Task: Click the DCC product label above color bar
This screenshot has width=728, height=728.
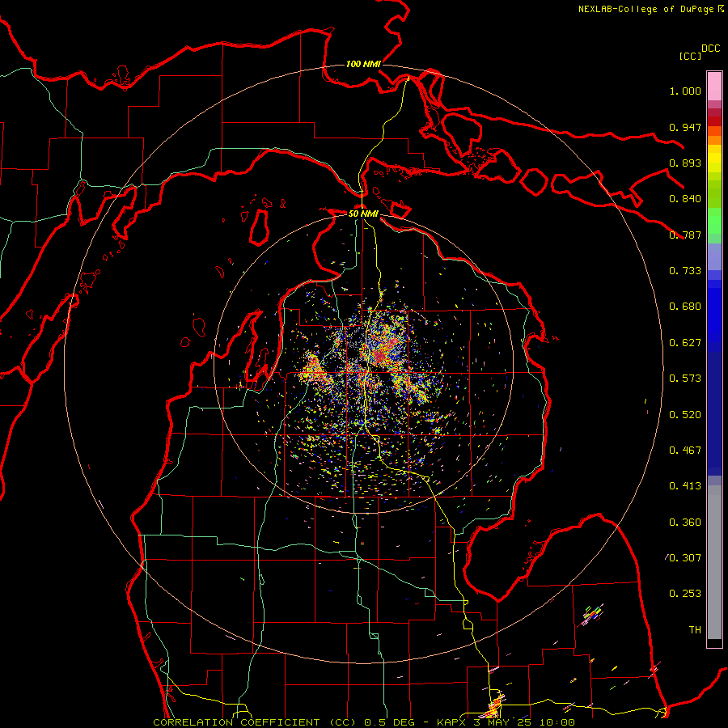Action: tap(711, 49)
